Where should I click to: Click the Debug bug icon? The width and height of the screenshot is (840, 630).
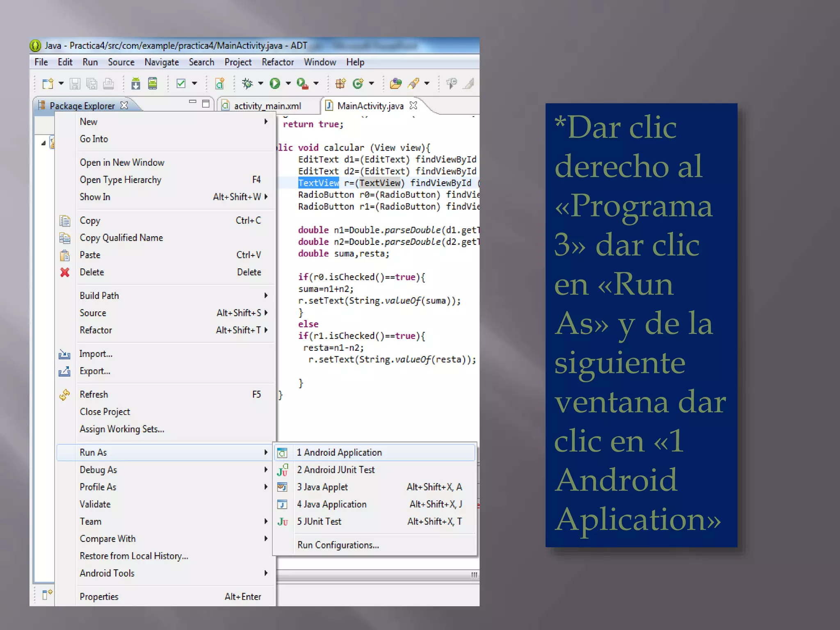247,84
